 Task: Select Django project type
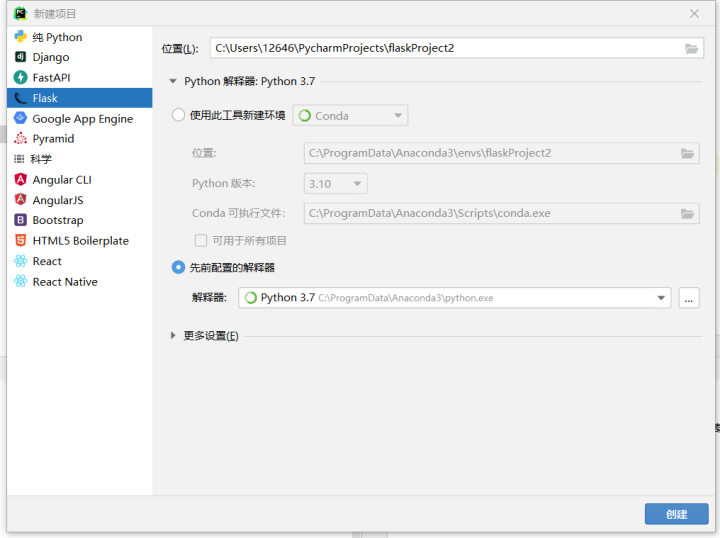coord(79,57)
